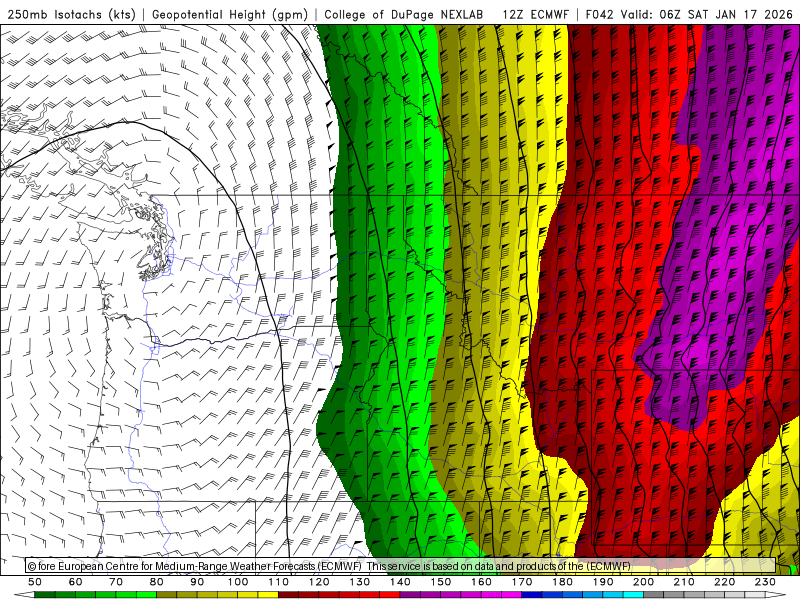Click the 200 label on the colorbar
Viewport: 800px width, 600px height.
pos(643,582)
